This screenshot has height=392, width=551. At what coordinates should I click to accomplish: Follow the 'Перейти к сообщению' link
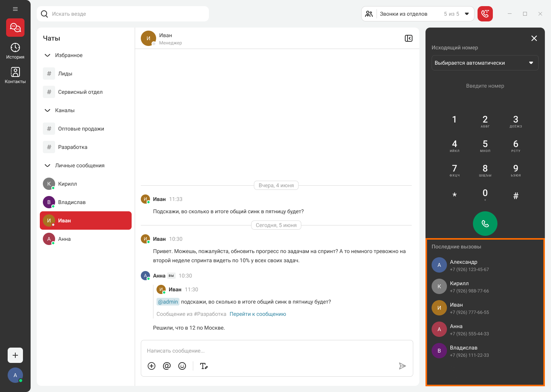pos(258,314)
